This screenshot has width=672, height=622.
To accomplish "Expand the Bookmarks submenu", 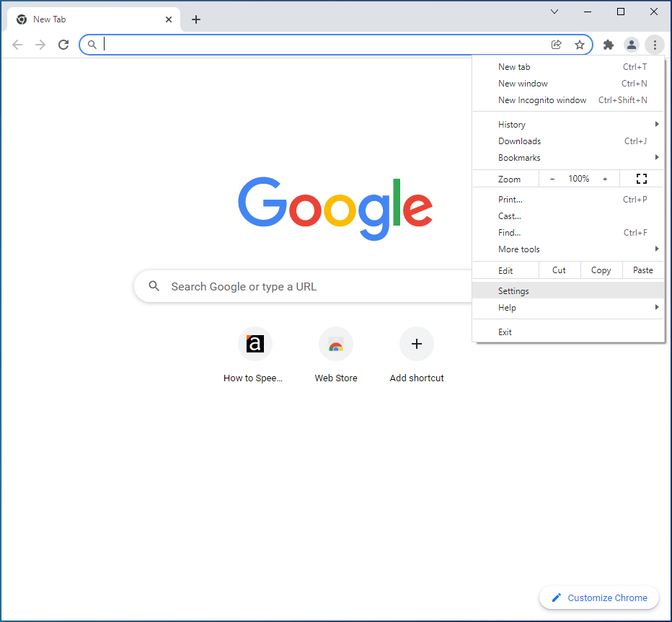I will pyautogui.click(x=519, y=157).
